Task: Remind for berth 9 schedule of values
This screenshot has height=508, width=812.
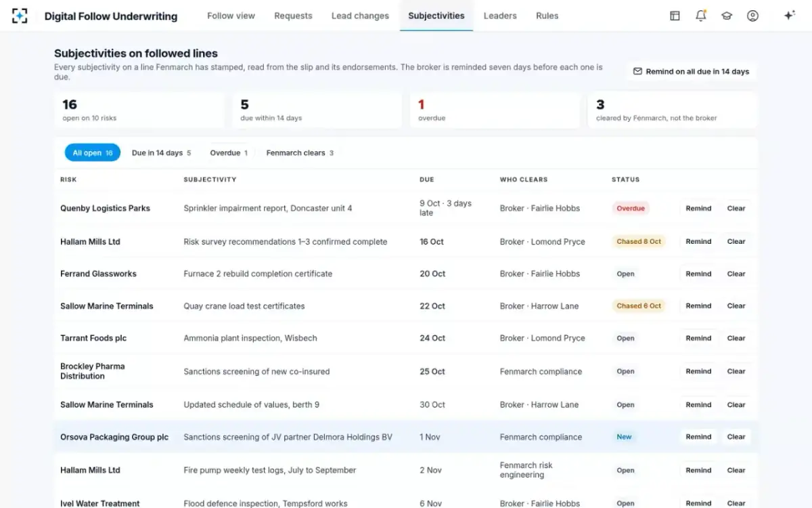Action: [698, 405]
